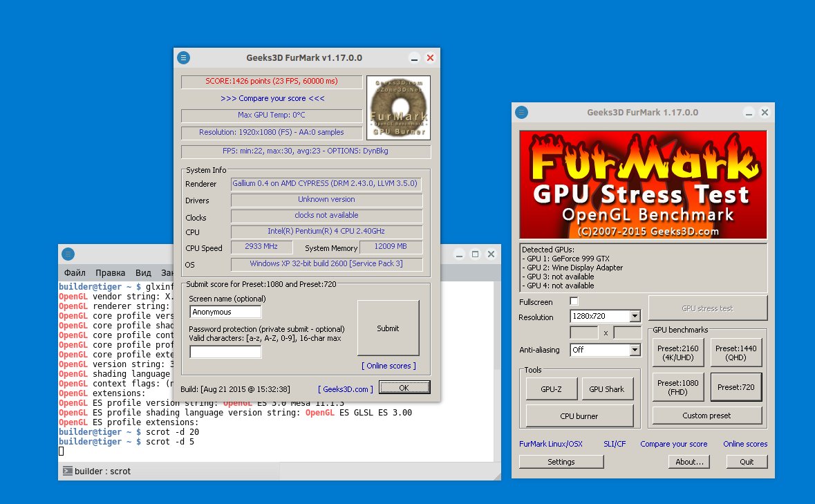The height and width of the screenshot is (504, 815).
Task: Focus the custom resolution width field
Action: [584, 333]
